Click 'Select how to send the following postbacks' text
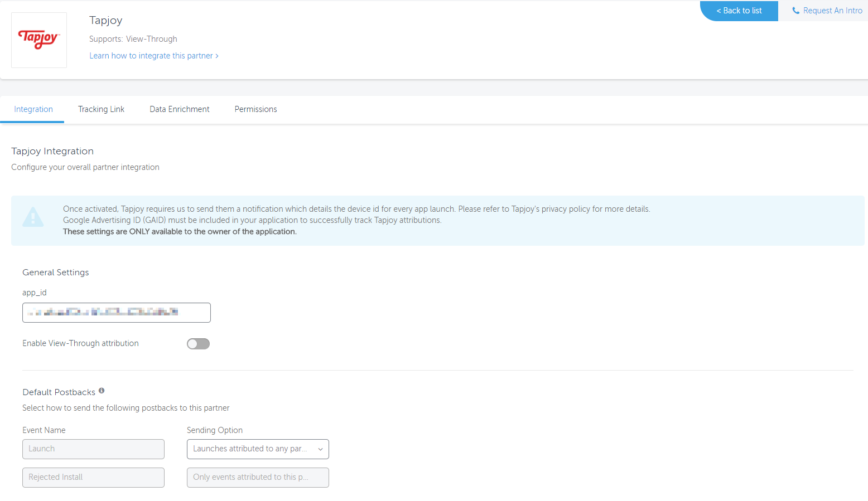Viewport: 868px width, 501px height. point(126,408)
